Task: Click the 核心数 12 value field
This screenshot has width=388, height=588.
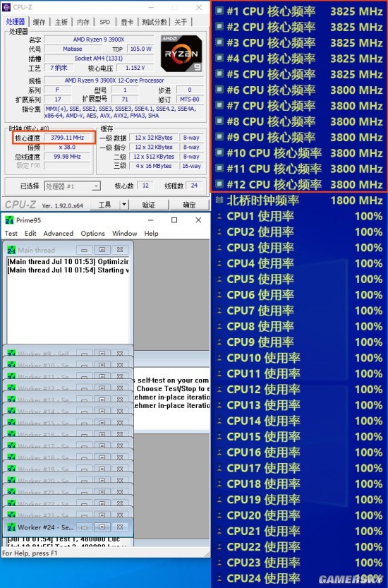Action: click(x=145, y=186)
